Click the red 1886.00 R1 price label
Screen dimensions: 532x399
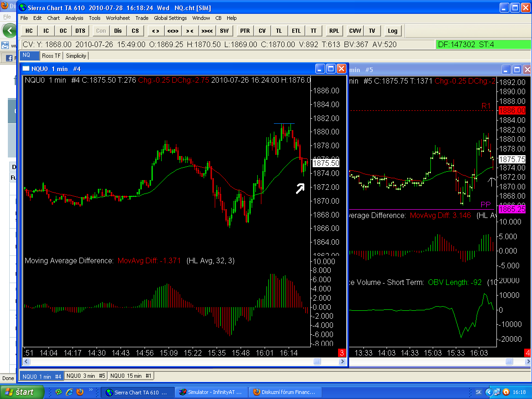tap(512, 110)
